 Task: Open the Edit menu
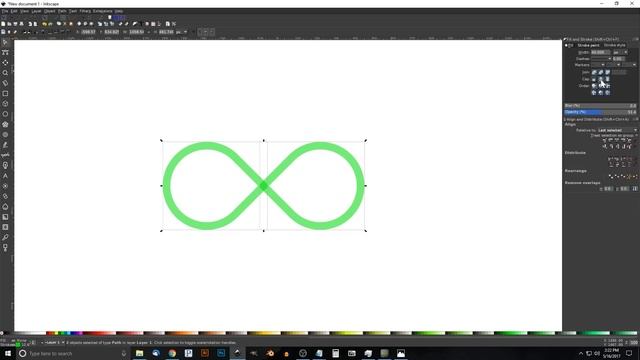point(14,11)
